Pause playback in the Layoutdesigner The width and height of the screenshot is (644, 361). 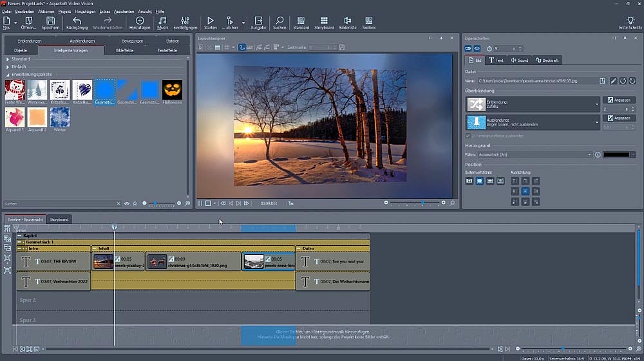coord(200,203)
